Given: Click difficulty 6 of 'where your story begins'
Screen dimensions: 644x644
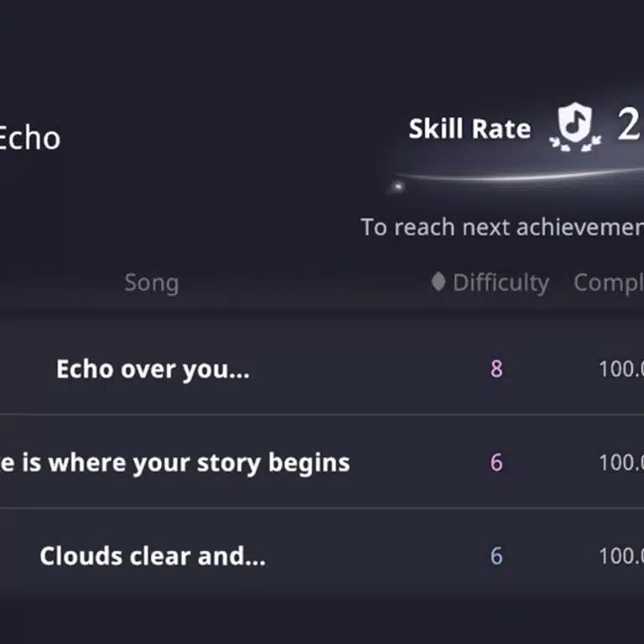Looking at the screenshot, I should [x=496, y=463].
